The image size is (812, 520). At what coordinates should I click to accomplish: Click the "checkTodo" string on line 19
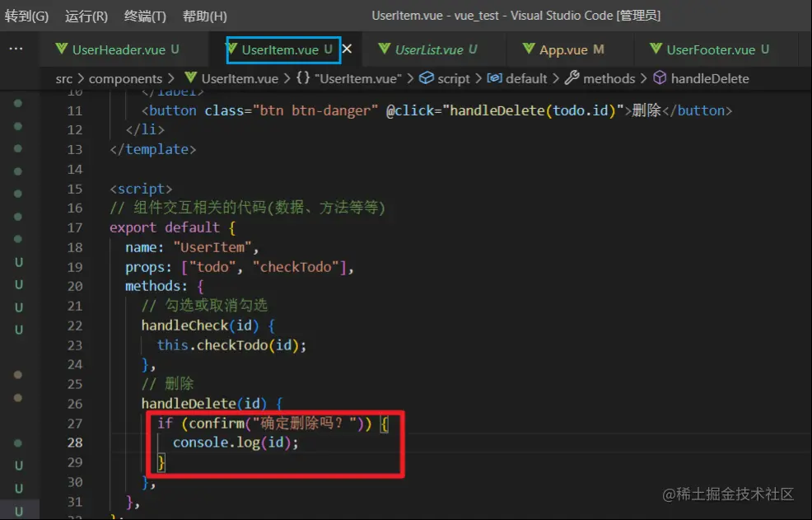[x=296, y=267]
